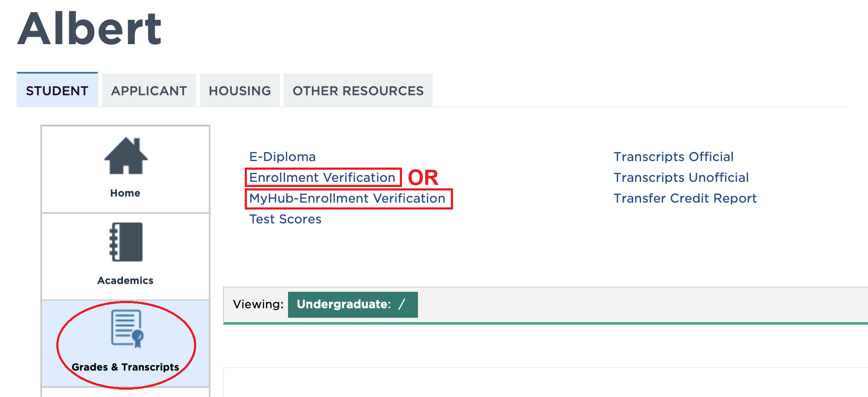Click the Albert logo title
This screenshot has height=397, width=868.
(x=90, y=29)
